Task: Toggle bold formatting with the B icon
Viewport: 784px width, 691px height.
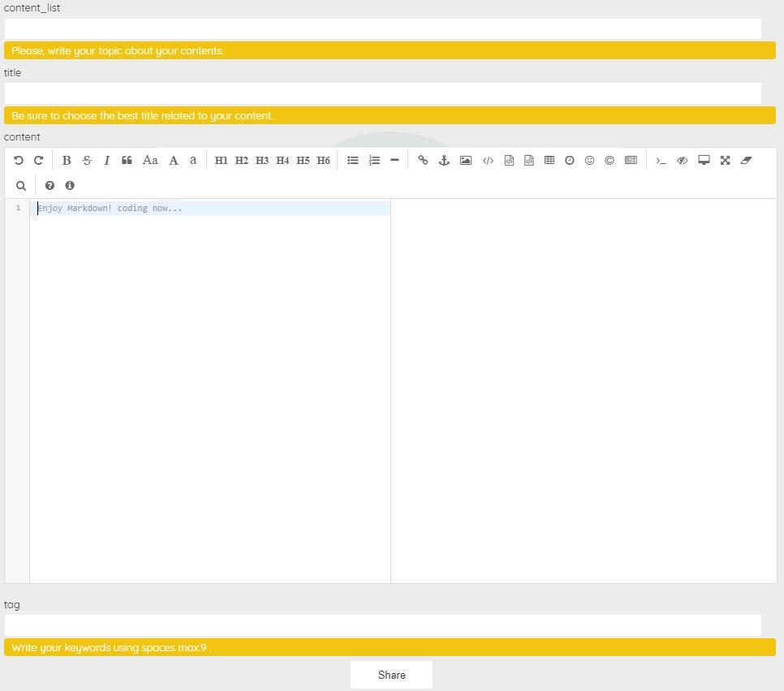Action: (x=67, y=160)
